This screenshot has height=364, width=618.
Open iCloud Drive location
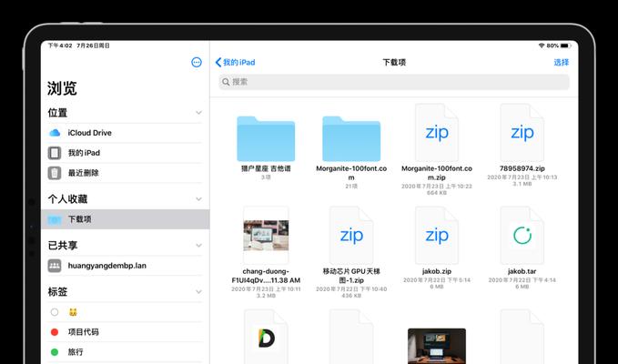125,133
